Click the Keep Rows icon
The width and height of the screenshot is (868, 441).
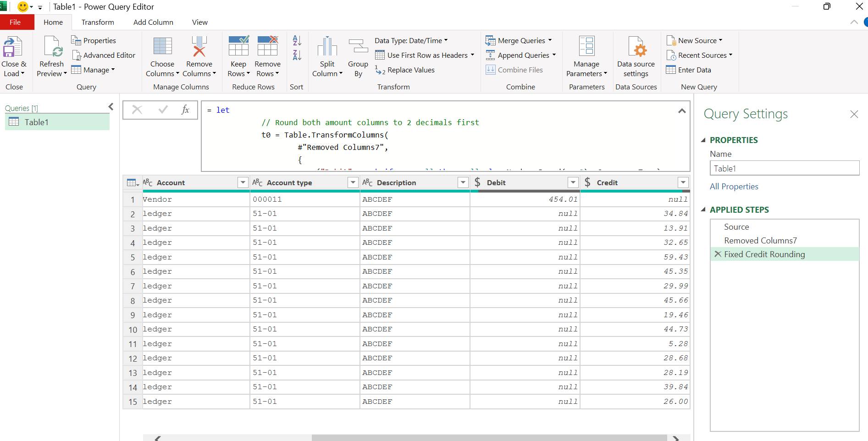click(x=238, y=46)
